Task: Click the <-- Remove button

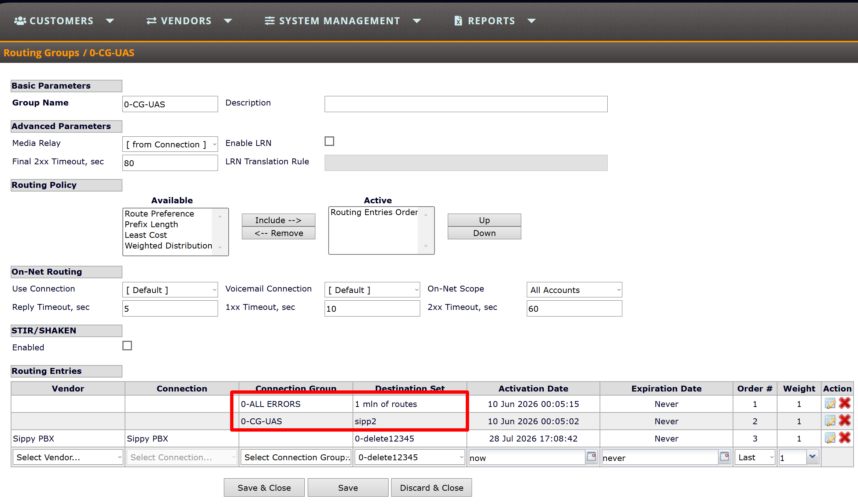Action: pyautogui.click(x=278, y=233)
